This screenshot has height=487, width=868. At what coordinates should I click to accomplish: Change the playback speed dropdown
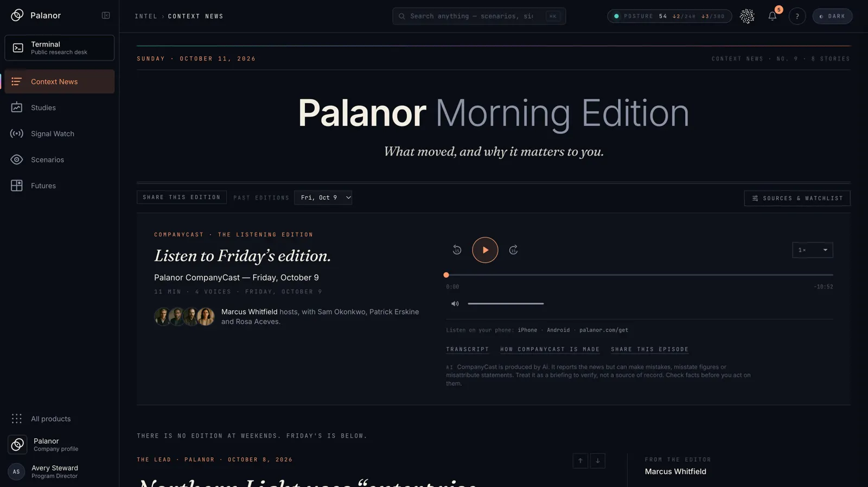tap(813, 250)
